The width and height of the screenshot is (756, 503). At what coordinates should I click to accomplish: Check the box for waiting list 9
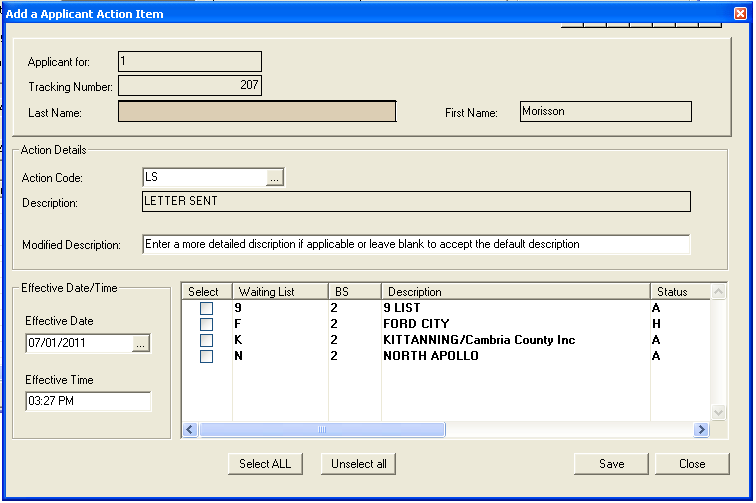[206, 309]
